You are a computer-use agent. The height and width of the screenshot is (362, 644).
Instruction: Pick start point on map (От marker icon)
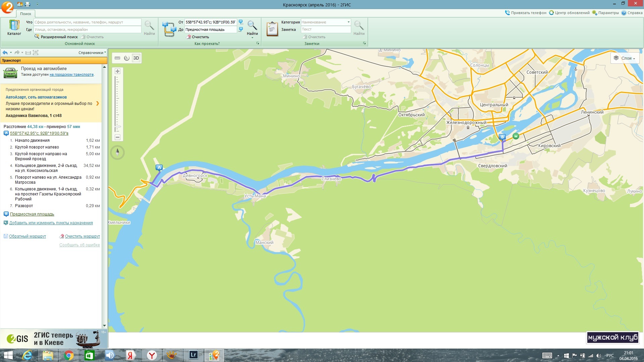point(241,22)
